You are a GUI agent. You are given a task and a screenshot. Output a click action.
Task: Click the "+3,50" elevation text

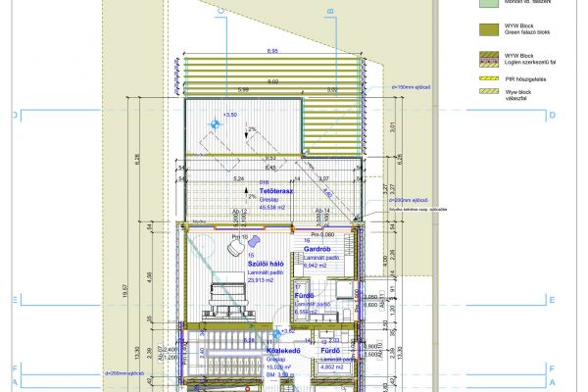[230, 115]
